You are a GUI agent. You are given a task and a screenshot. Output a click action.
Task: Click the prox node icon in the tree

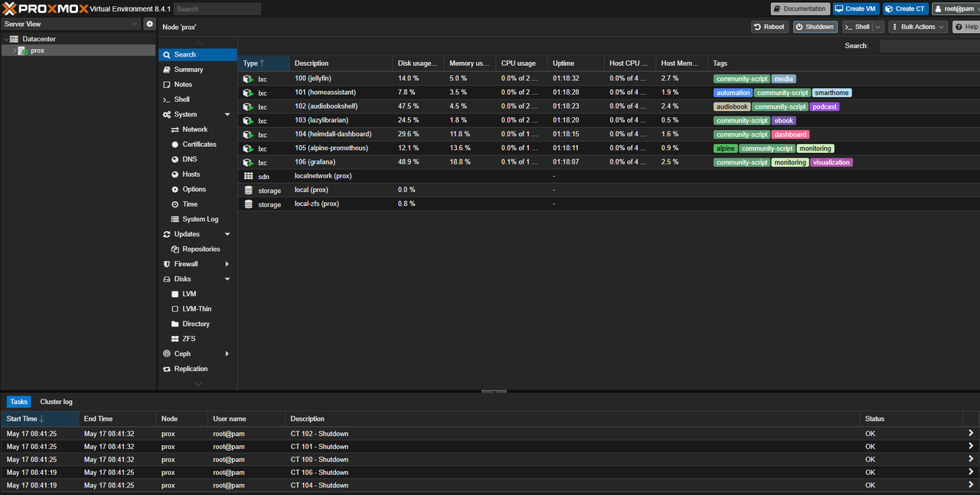tap(23, 50)
